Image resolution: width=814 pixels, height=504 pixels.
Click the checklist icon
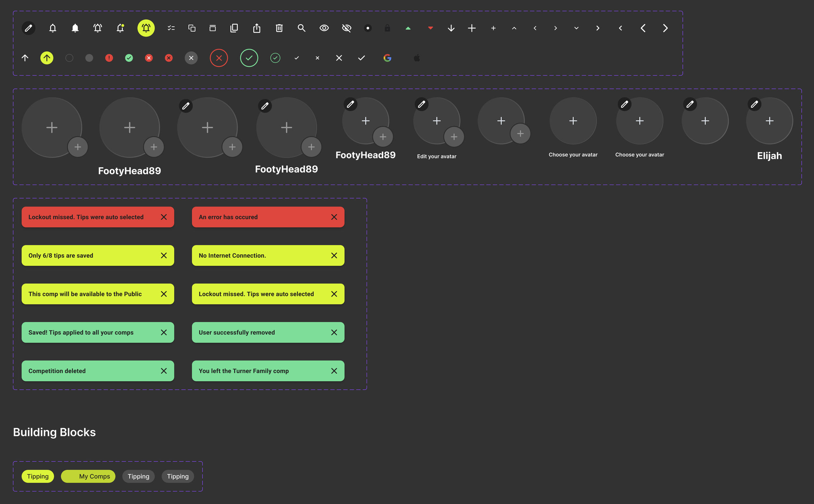171,28
